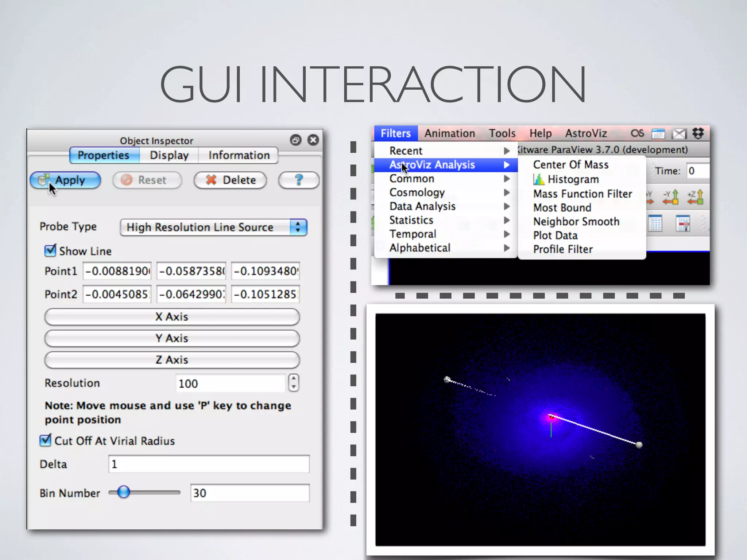Click the Bin Number value field
This screenshot has height=560, width=747.
click(250, 493)
